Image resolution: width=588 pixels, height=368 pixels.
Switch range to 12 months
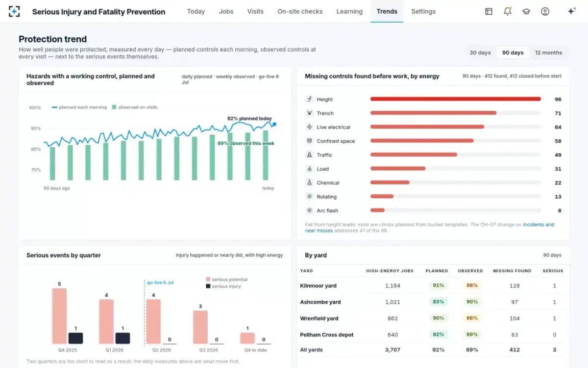548,53
